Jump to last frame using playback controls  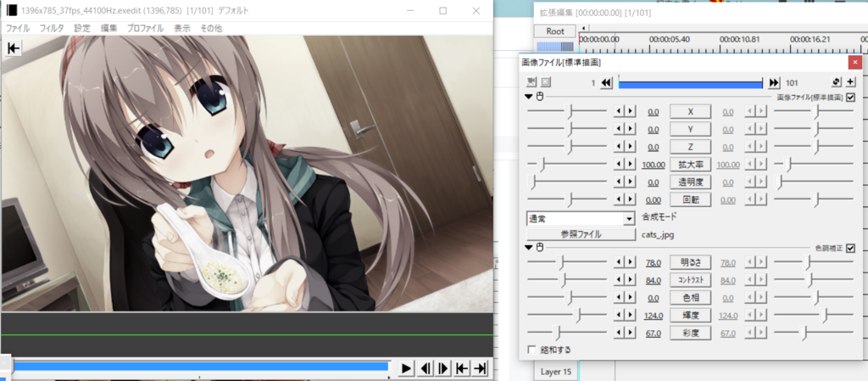pyautogui.click(x=481, y=368)
